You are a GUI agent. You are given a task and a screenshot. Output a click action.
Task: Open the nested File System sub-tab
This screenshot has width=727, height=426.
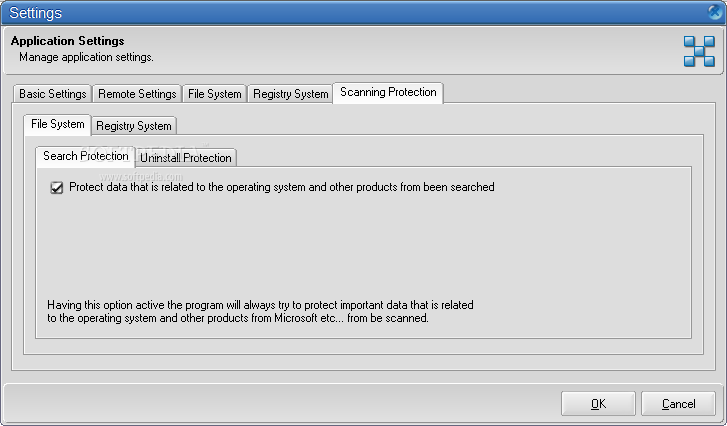[x=57, y=124]
